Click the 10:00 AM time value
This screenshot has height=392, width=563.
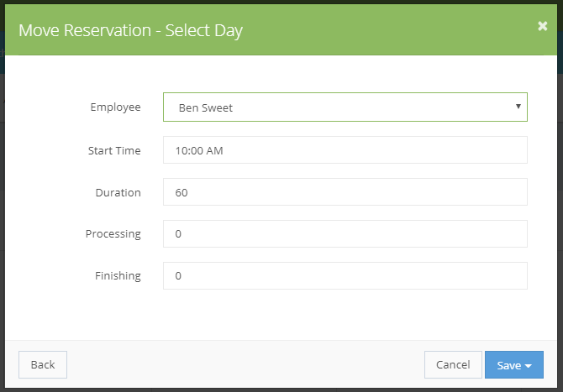(x=199, y=150)
